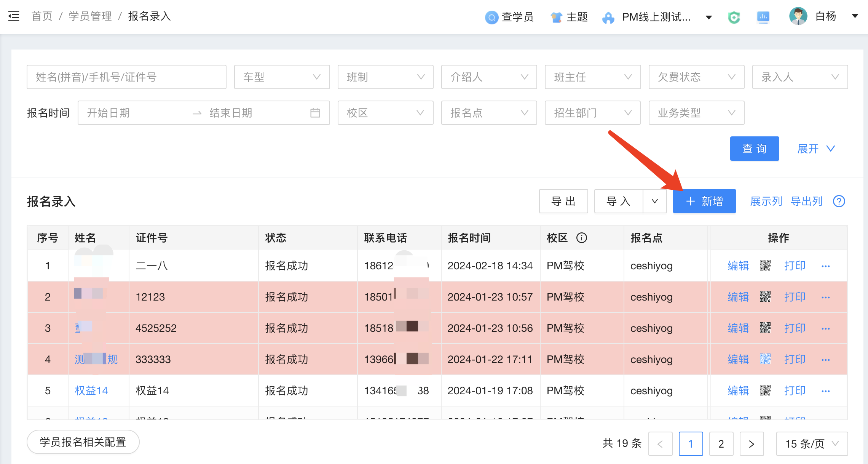Click info icon beside 校区 header

(581, 238)
